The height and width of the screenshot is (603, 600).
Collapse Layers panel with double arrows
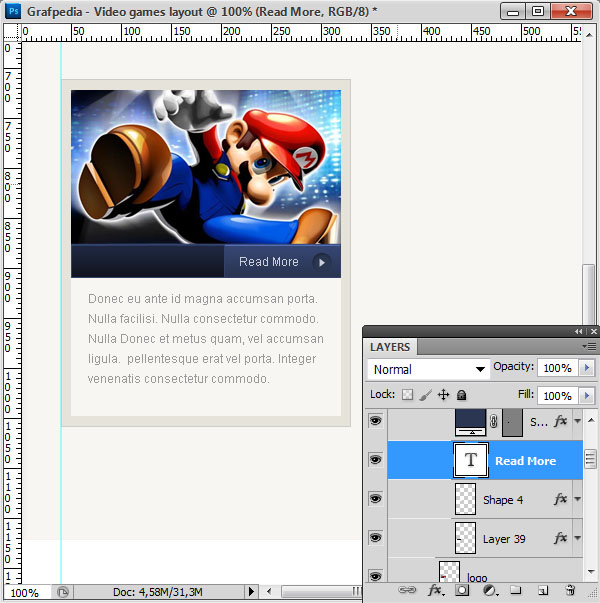tap(578, 331)
